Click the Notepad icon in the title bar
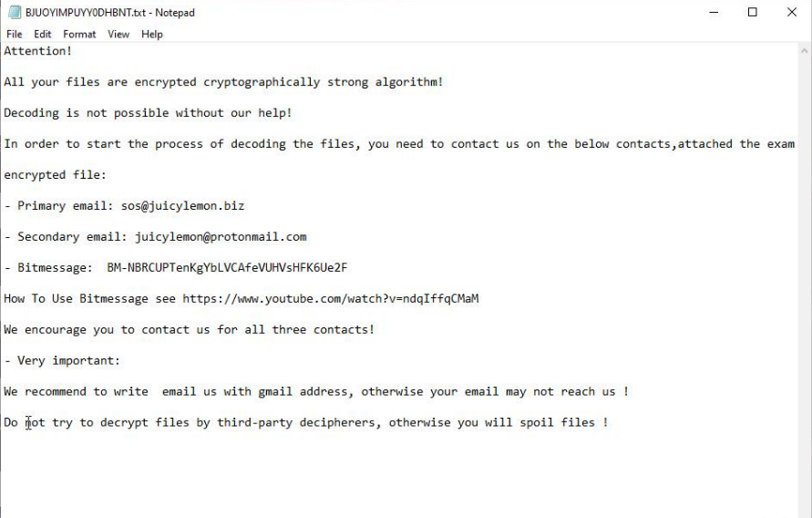The image size is (812, 518). [14, 13]
